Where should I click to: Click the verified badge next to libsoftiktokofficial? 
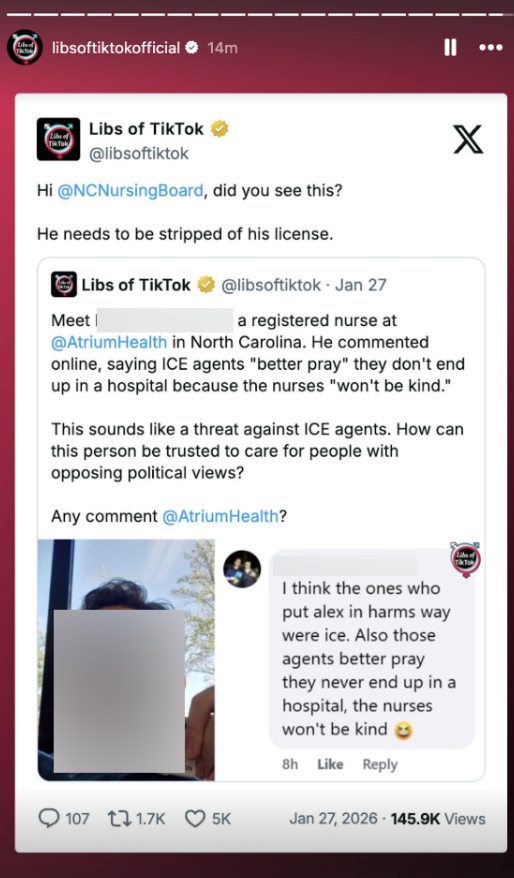pyautogui.click(x=191, y=48)
